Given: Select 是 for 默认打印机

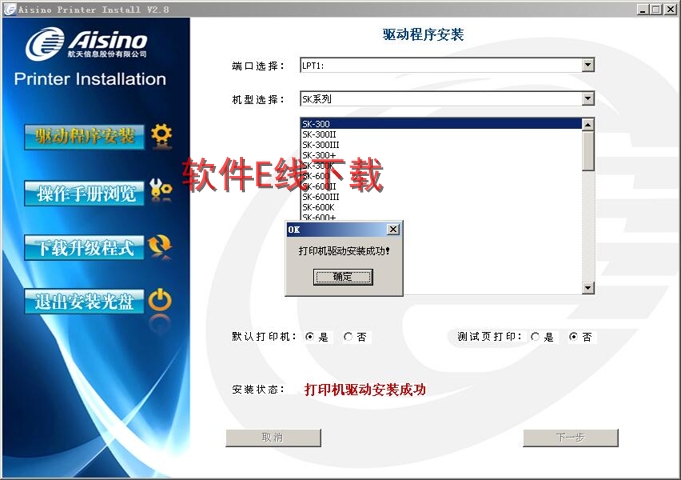Looking at the screenshot, I should (310, 337).
